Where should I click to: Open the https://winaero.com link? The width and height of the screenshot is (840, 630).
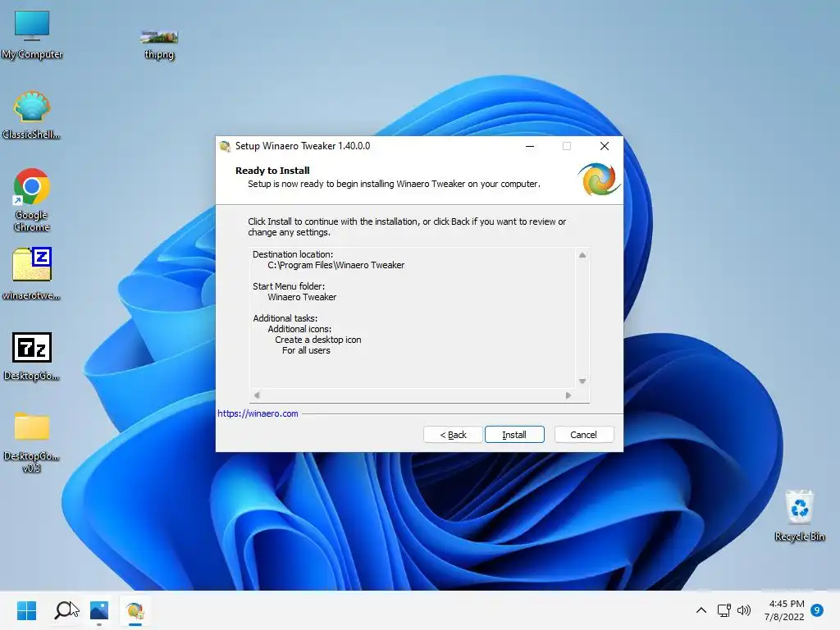point(258,413)
